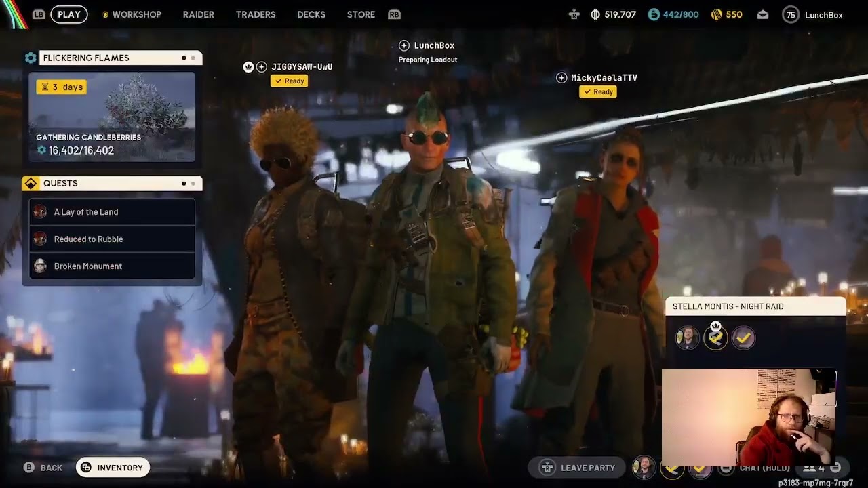Screen dimensions: 868x488
Task: Open the PLAY tab
Action: [68, 14]
